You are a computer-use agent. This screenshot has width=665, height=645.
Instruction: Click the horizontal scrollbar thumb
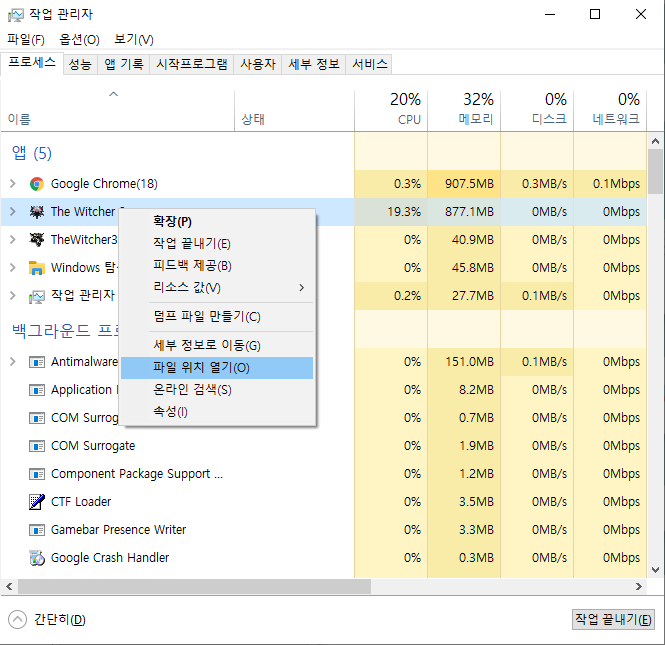click(x=194, y=586)
